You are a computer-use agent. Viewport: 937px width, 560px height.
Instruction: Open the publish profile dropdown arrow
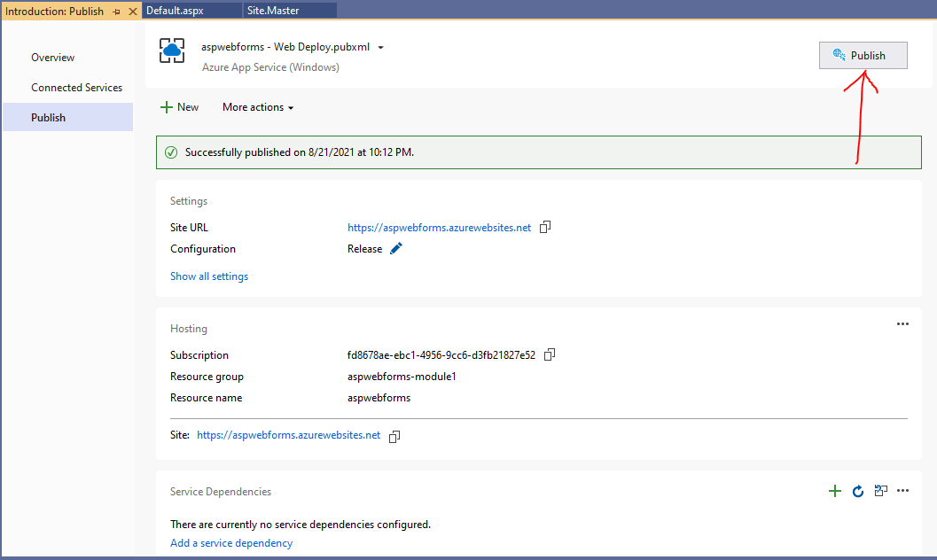(380, 47)
